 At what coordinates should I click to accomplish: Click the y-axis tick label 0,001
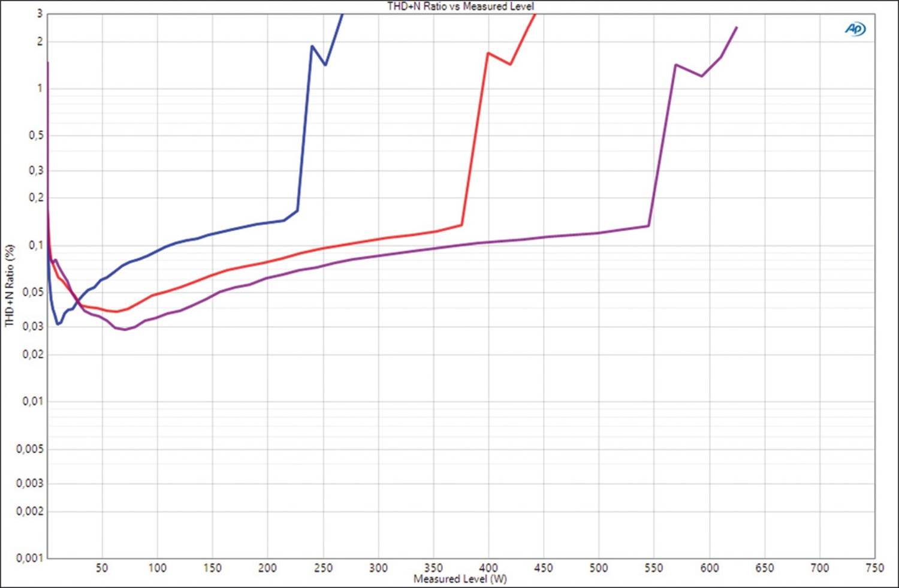click(29, 558)
